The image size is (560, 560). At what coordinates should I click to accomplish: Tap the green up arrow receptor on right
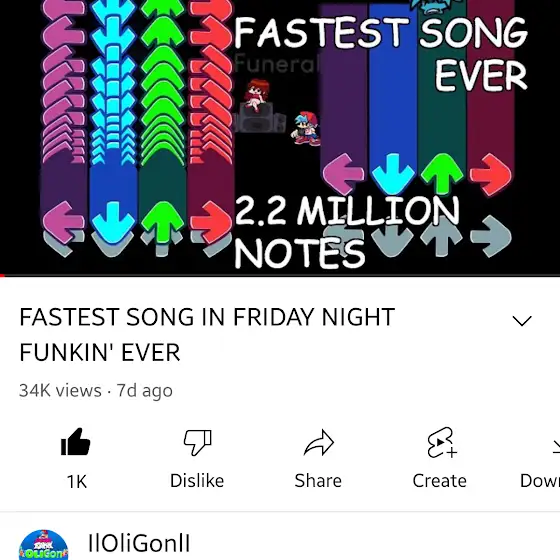tap(442, 173)
